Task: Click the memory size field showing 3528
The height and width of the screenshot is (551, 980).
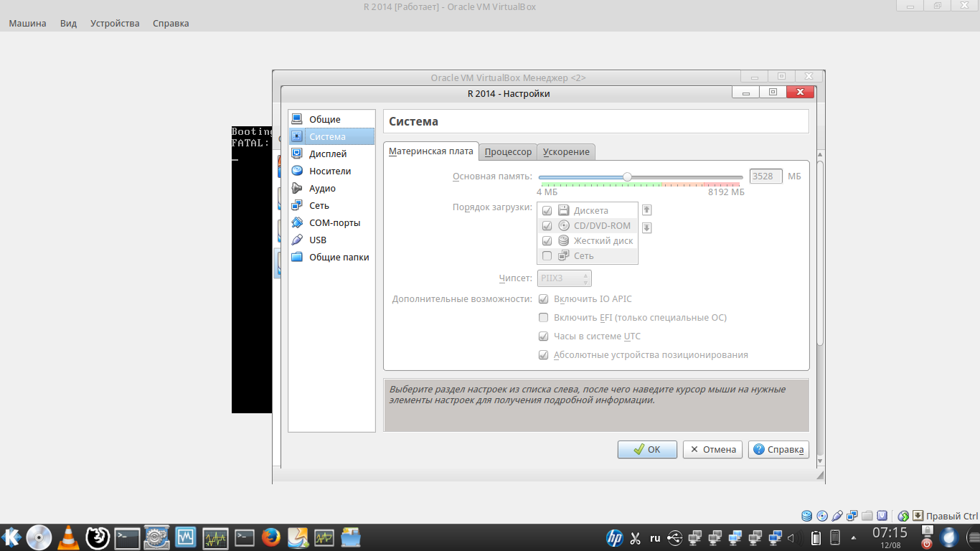Action: (x=765, y=176)
